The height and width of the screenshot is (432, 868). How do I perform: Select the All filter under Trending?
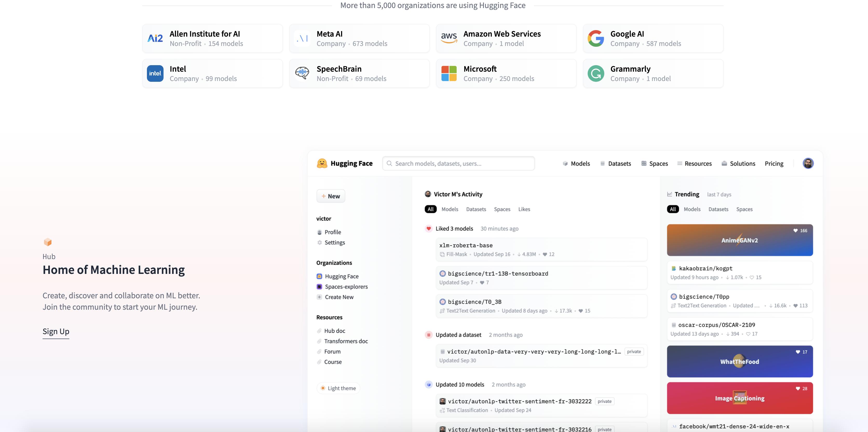pos(673,209)
